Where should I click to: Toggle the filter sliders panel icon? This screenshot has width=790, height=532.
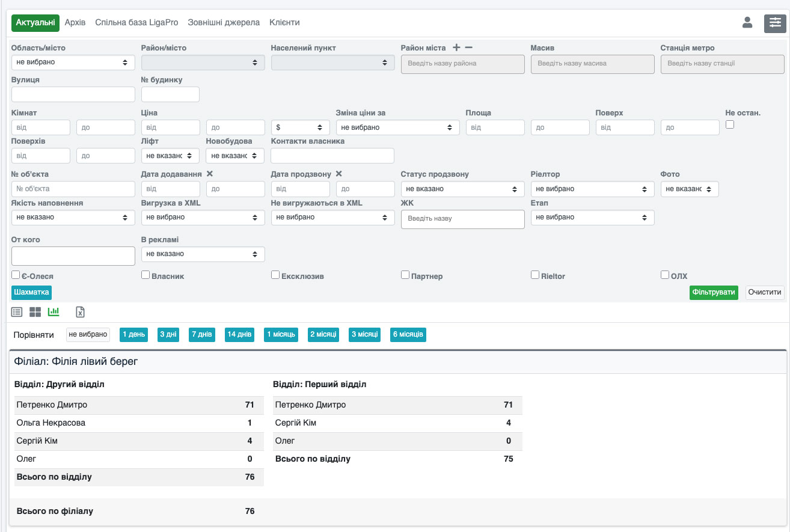pos(774,23)
